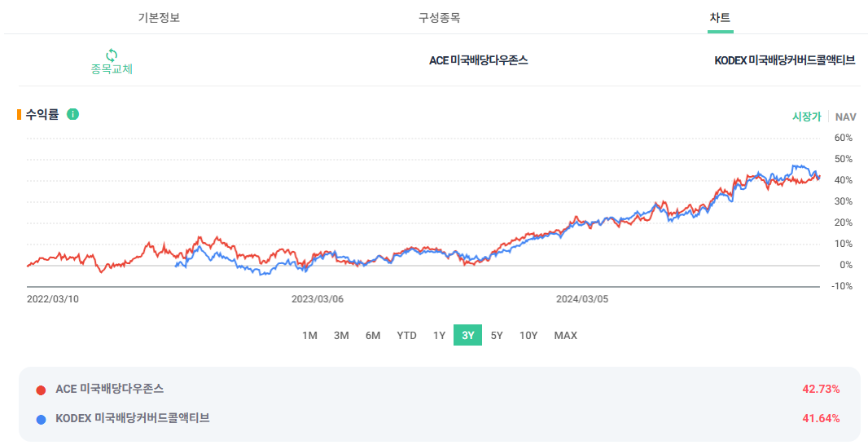Click ACE 미국배당다우존스 legend label

[110, 389]
